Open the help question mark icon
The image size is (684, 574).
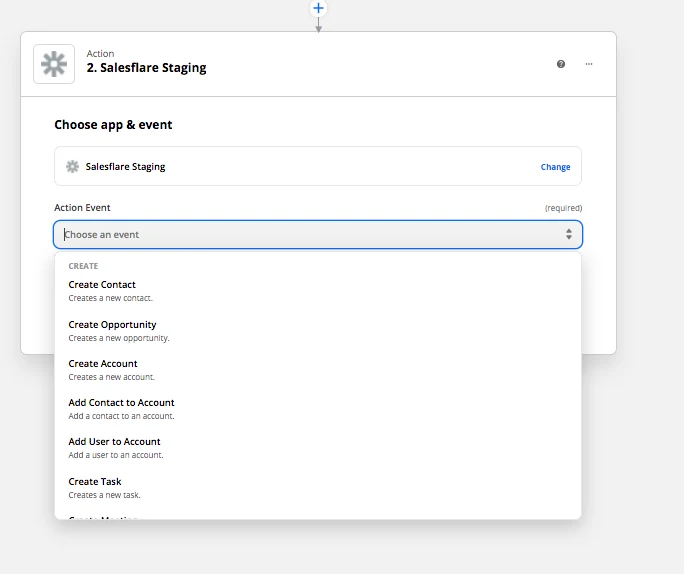tap(561, 64)
